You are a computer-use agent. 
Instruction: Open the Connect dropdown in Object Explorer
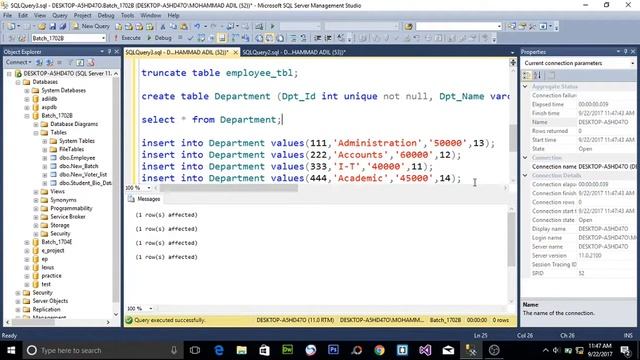pyautogui.click(x=18, y=62)
